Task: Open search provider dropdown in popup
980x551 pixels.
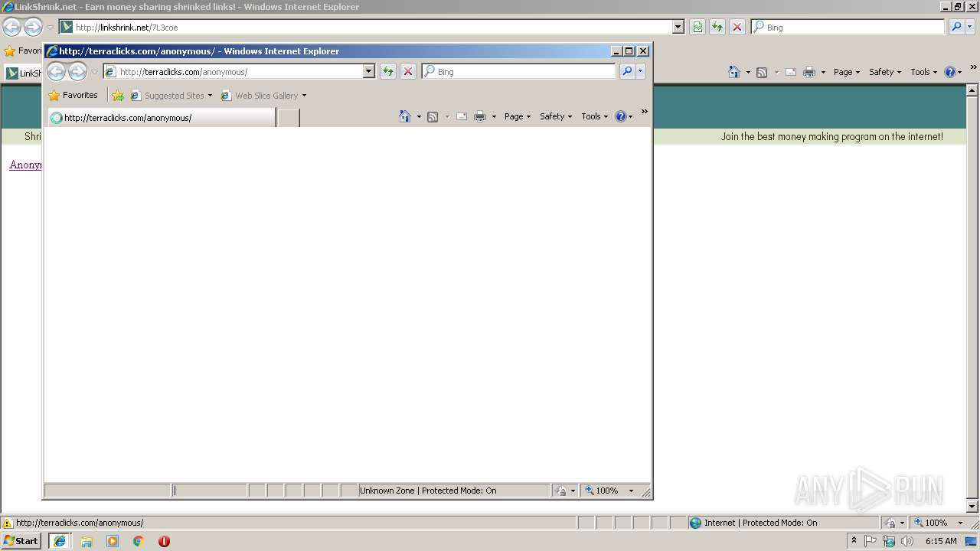Action: 641,71
